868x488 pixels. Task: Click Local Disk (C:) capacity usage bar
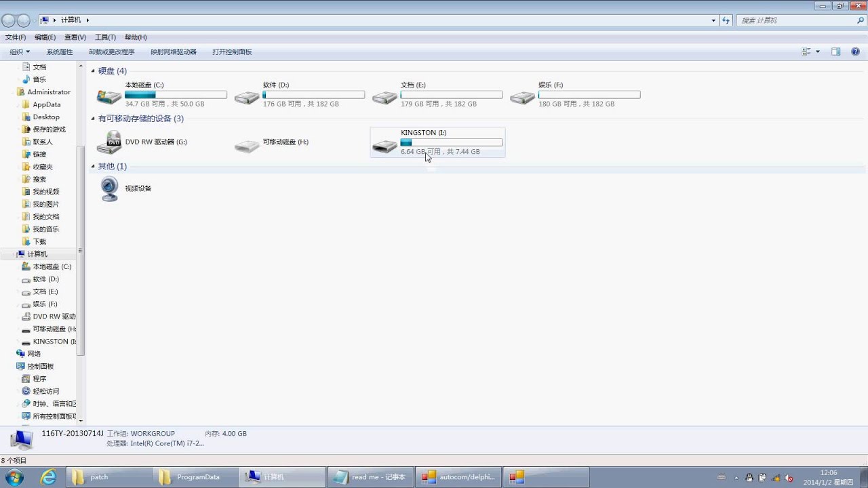[x=176, y=95]
